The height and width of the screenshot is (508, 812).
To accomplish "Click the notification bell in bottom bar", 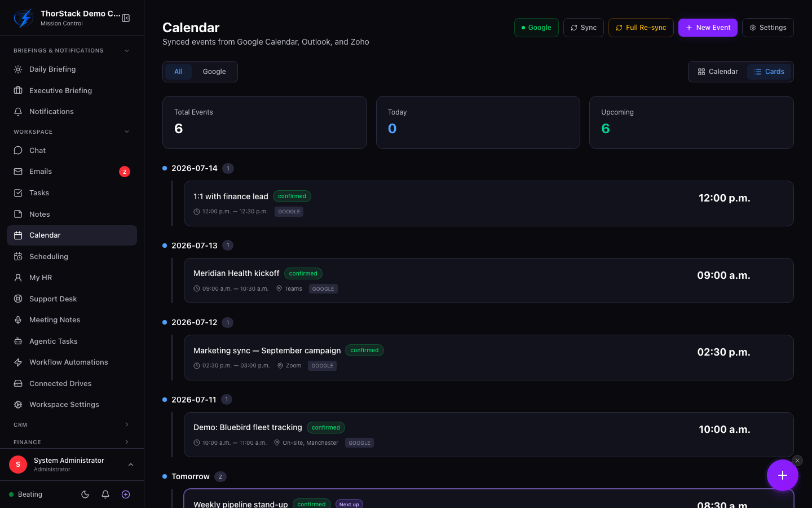I will (x=105, y=494).
